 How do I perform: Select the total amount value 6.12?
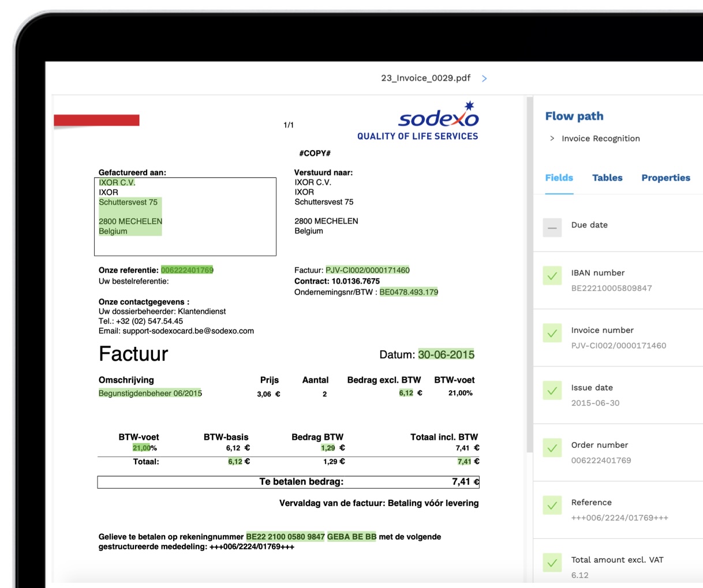click(579, 575)
